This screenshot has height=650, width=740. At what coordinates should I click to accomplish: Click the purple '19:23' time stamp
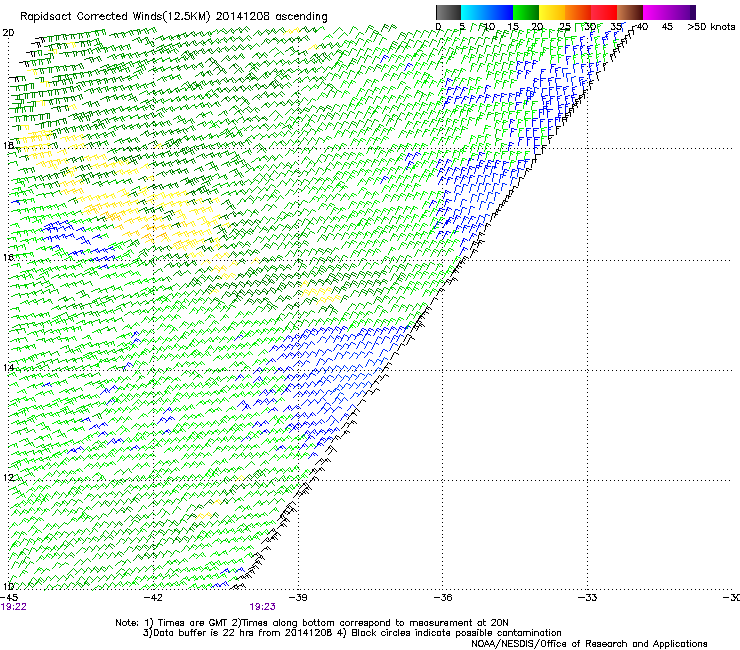coord(262,607)
